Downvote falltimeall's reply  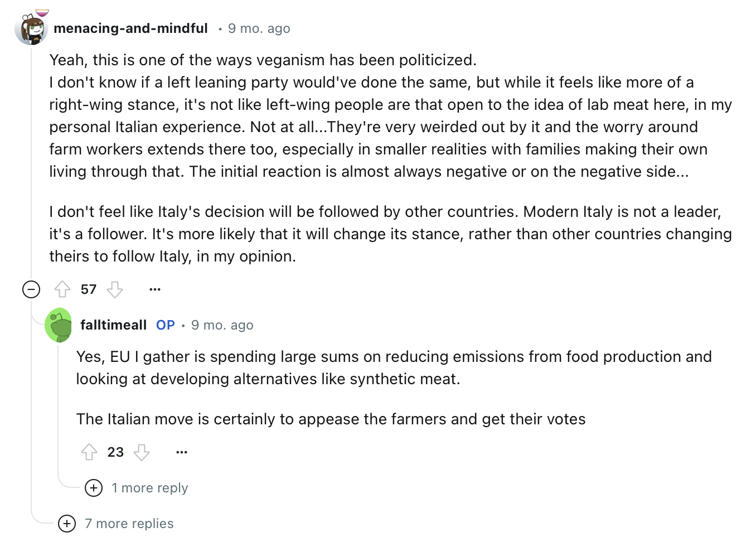click(x=142, y=452)
